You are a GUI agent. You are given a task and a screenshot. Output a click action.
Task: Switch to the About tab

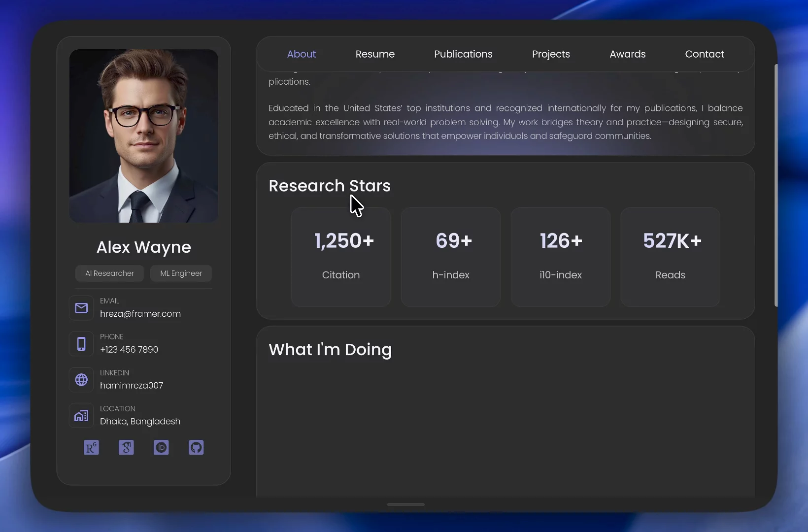coord(302,54)
